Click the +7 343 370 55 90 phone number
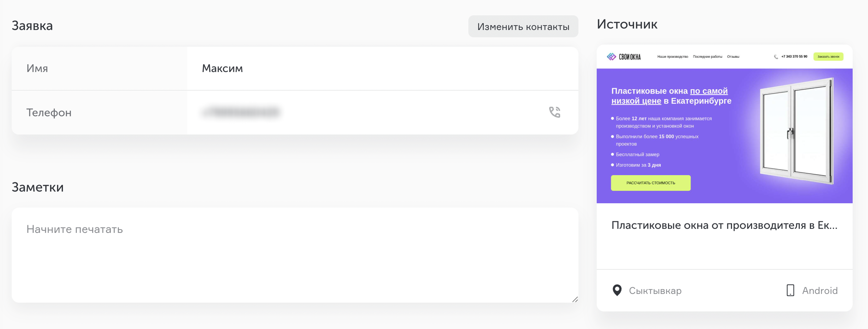 coord(794,57)
